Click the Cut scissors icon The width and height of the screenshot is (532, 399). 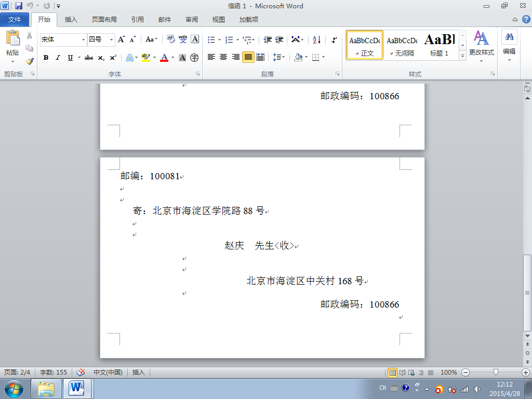[x=30, y=35]
